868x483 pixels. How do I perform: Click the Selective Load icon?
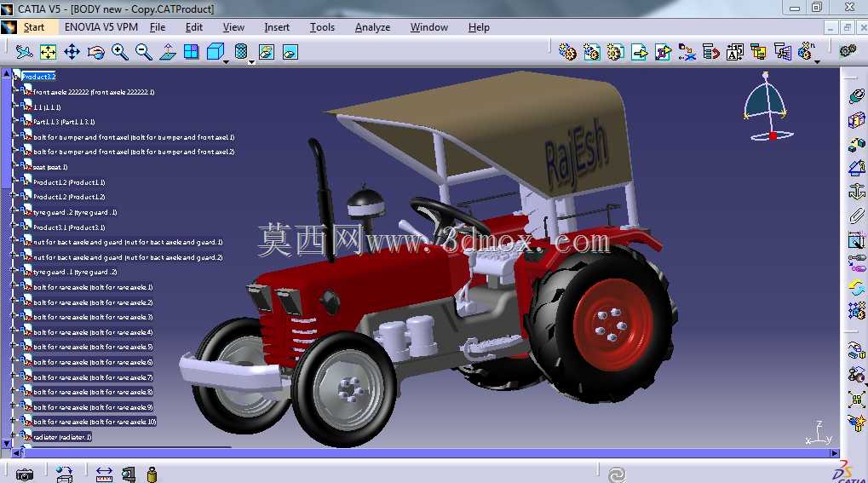(758, 52)
